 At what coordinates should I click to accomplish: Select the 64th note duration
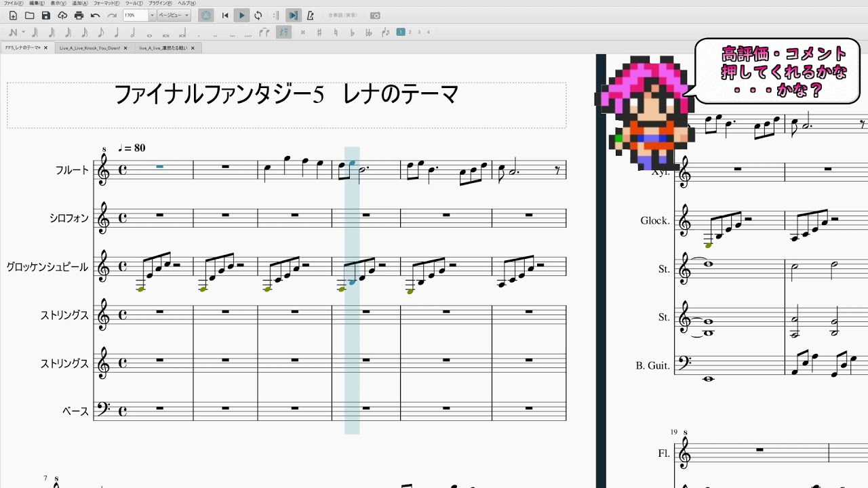tap(52, 32)
